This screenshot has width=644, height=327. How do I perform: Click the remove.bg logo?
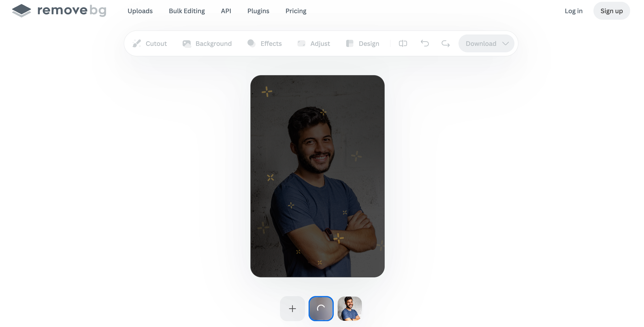pos(59,11)
